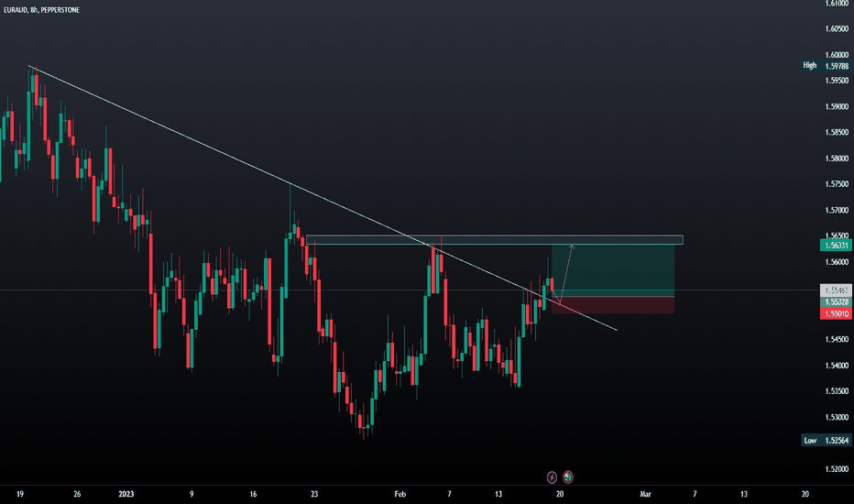Select the grey horizontal resistance zone rectangle
854x504 pixels.
[495, 239]
